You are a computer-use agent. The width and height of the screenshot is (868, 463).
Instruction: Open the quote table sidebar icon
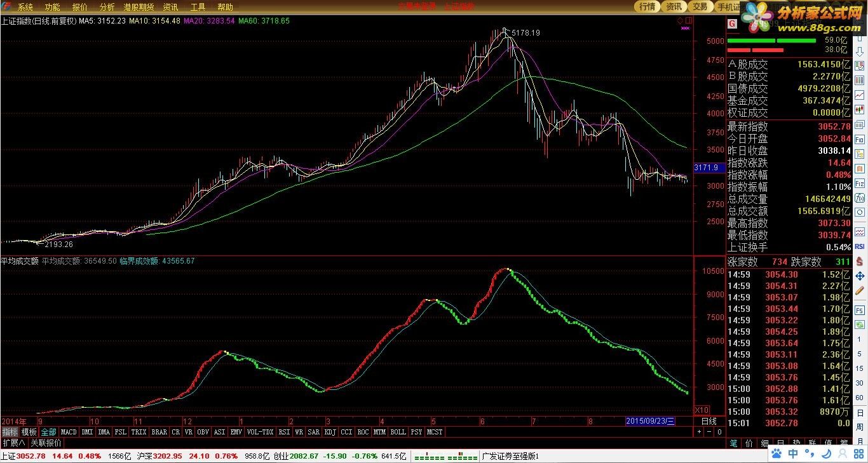coord(860,81)
